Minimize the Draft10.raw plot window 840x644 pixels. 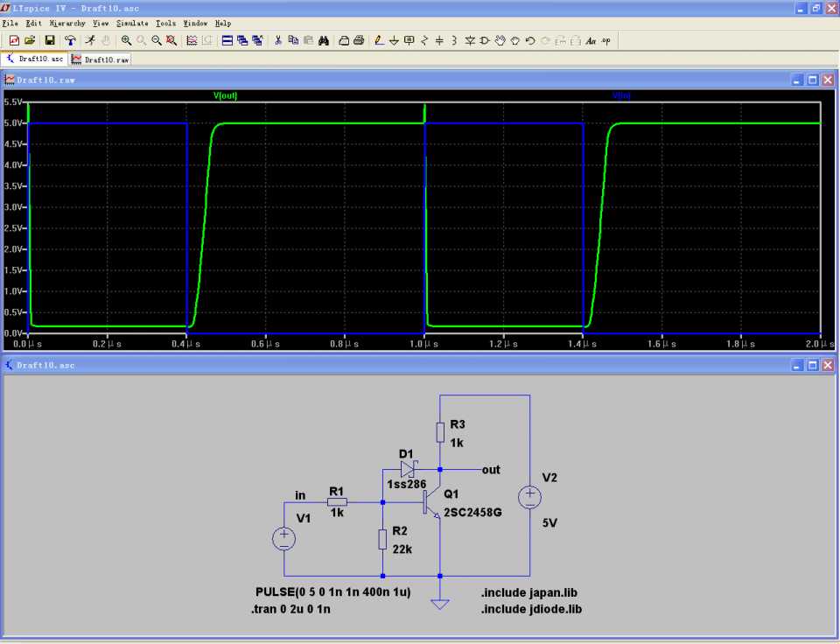coord(796,80)
